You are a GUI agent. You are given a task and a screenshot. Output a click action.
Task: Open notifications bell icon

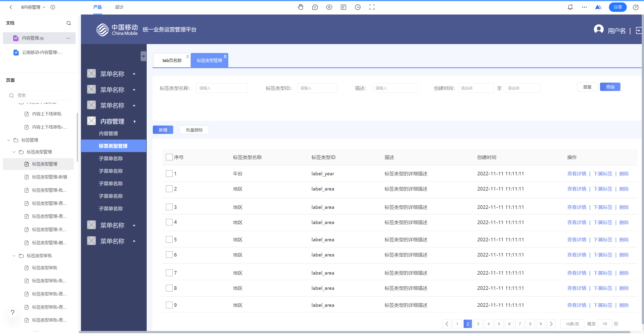[x=570, y=7]
